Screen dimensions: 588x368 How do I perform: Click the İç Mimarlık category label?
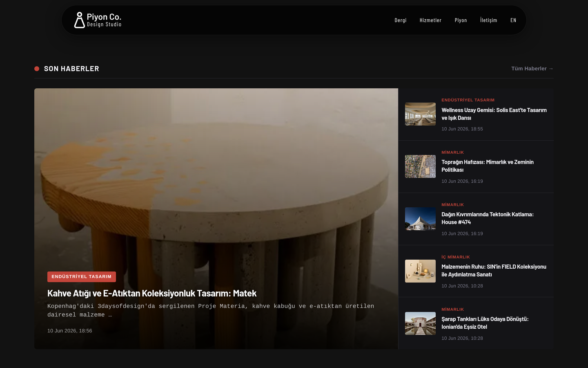point(456,257)
